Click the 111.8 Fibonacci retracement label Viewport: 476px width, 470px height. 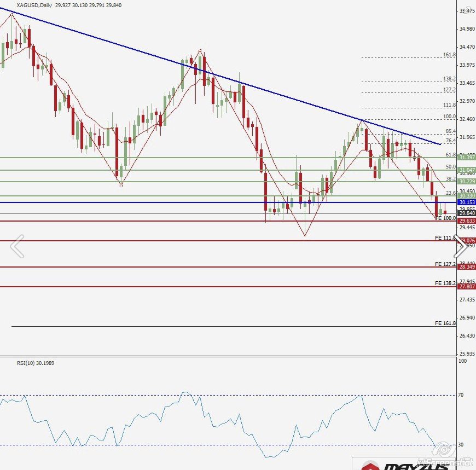[x=449, y=105]
